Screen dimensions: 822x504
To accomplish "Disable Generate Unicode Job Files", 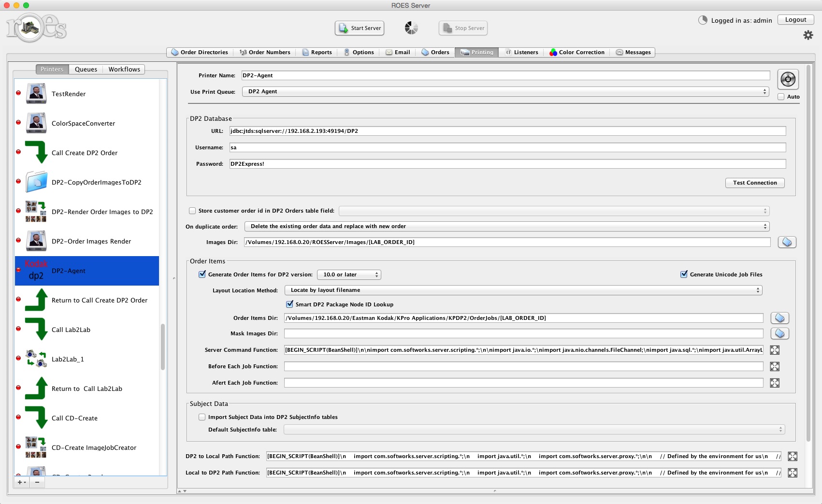I will click(x=684, y=274).
